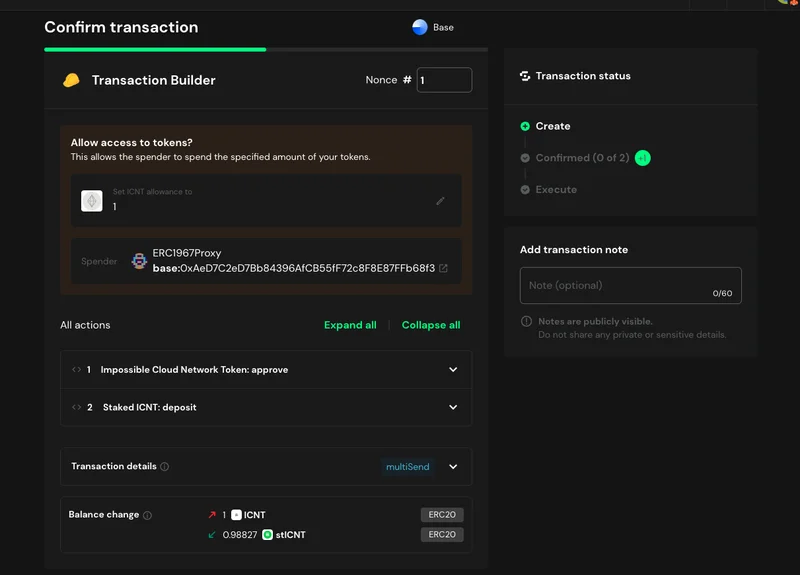
Task: Click the pencil icon to edit ICNT allowance
Action: click(x=441, y=201)
